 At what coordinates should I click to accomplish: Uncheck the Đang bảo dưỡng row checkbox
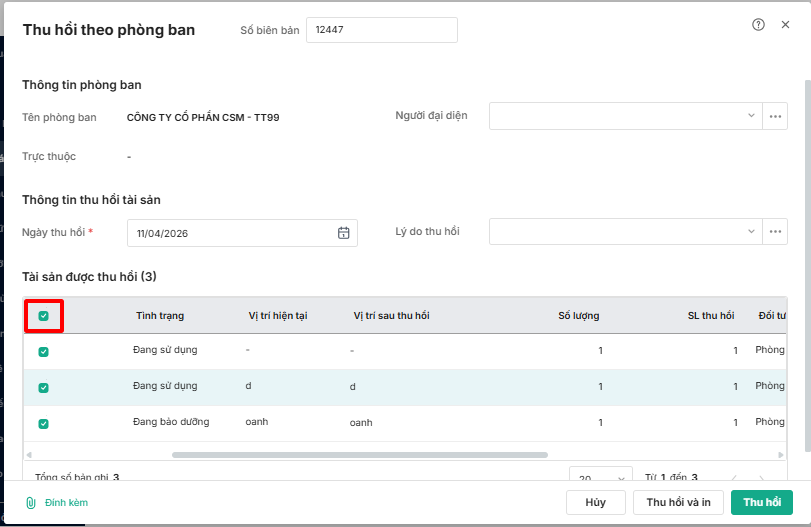tap(43, 424)
